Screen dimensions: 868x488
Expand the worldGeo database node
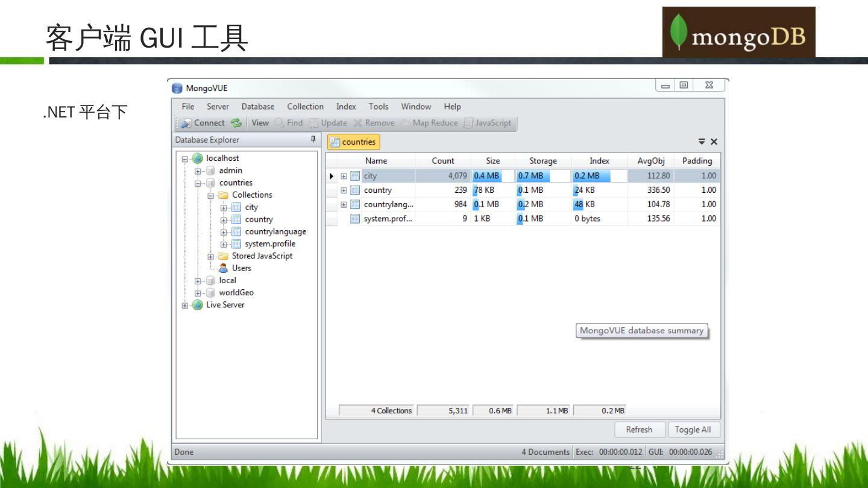[198, 293]
